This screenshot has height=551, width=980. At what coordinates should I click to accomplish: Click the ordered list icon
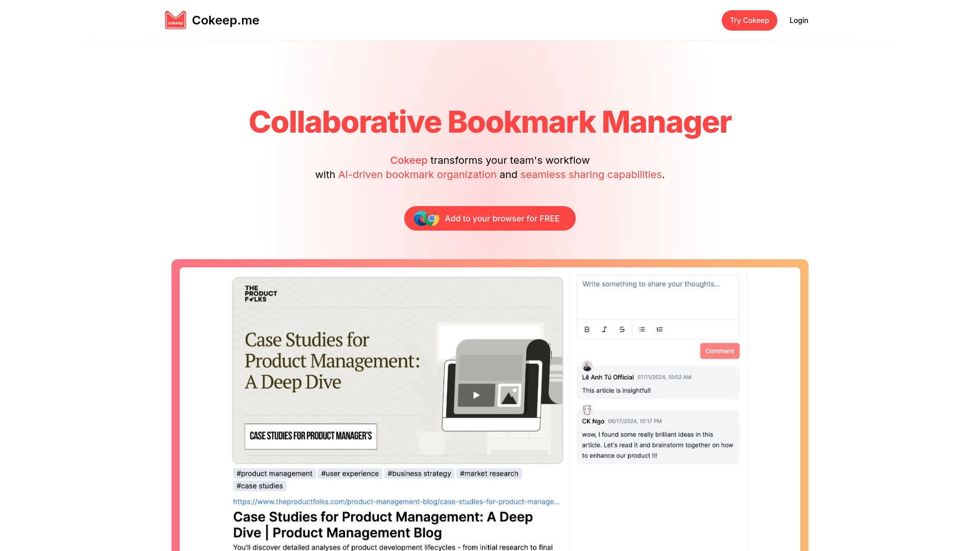click(660, 329)
